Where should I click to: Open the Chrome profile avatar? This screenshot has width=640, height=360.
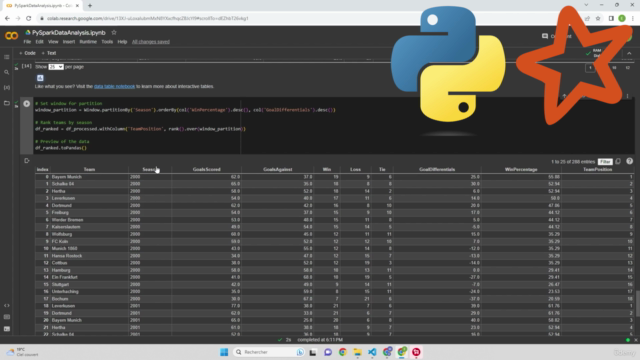coord(622,18)
